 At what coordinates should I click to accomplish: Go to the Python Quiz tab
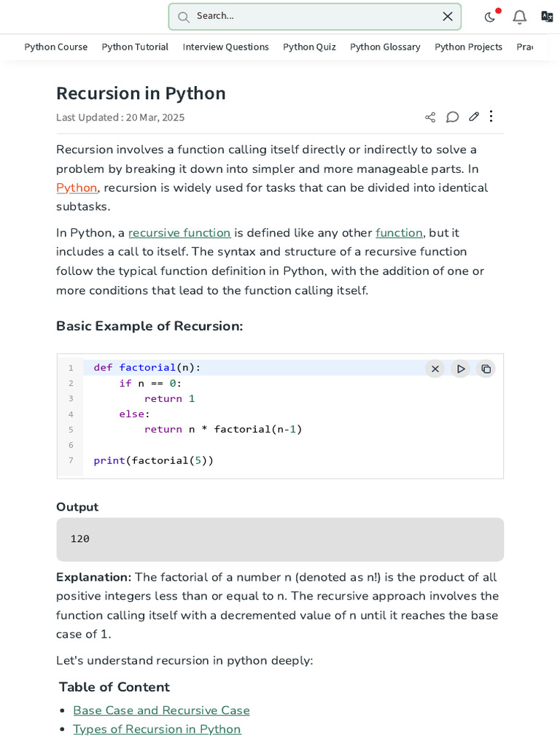pyautogui.click(x=309, y=47)
